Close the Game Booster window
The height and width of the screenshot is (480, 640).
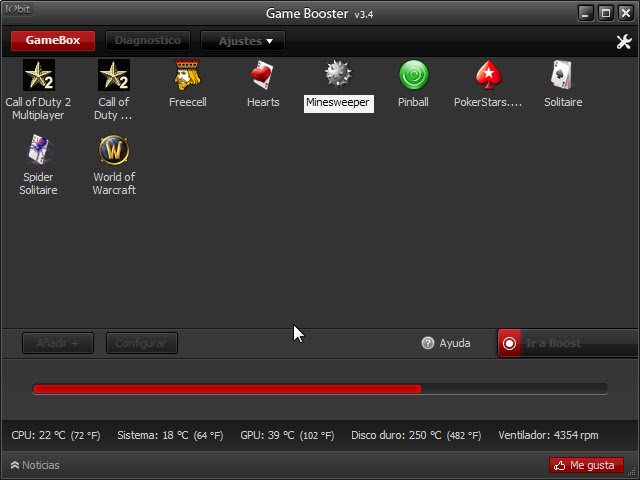point(626,13)
